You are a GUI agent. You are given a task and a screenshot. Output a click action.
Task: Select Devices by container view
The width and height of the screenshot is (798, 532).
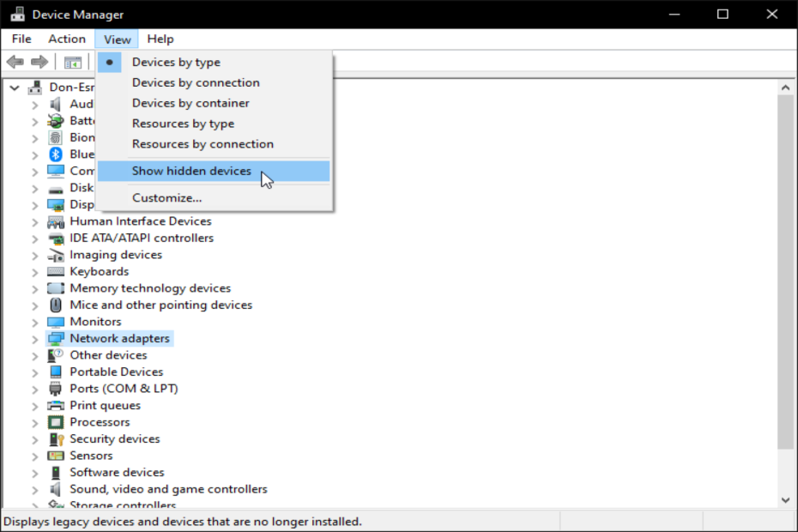click(x=214, y=103)
